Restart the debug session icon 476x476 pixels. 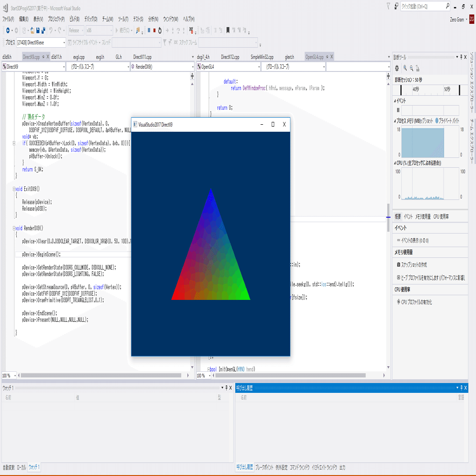(160, 30)
